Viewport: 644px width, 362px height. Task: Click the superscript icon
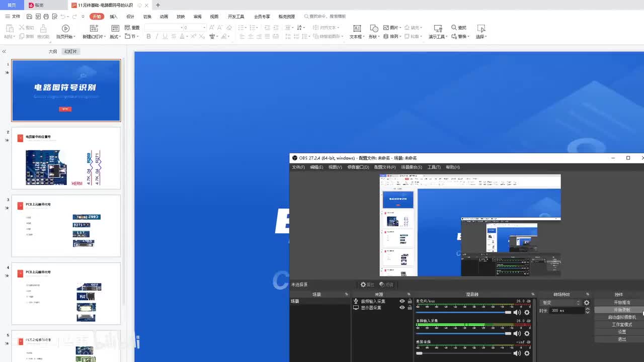(x=194, y=37)
